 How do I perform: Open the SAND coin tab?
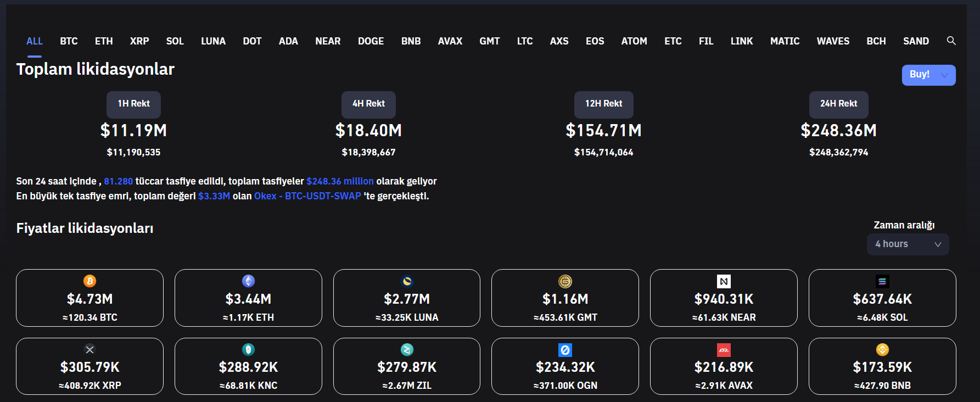tap(916, 41)
